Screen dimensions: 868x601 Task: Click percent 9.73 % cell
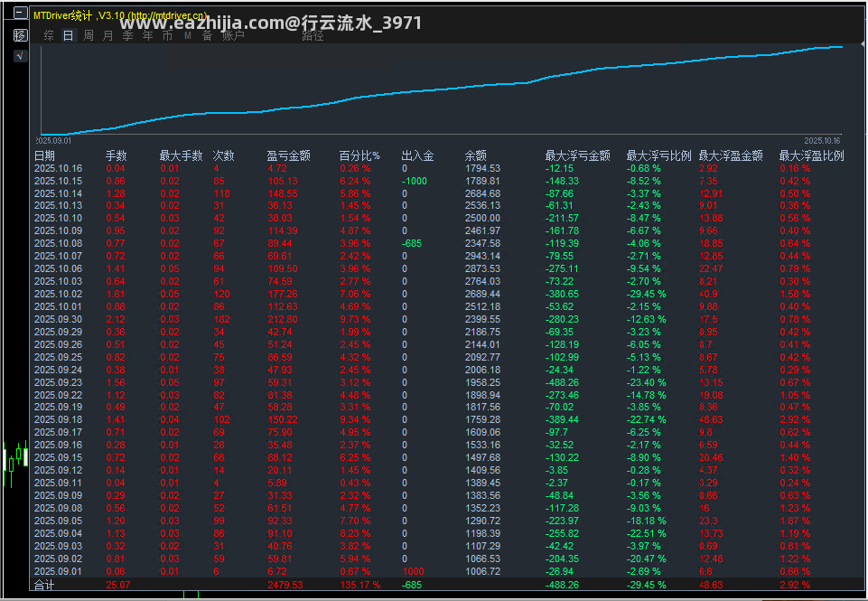point(355,320)
